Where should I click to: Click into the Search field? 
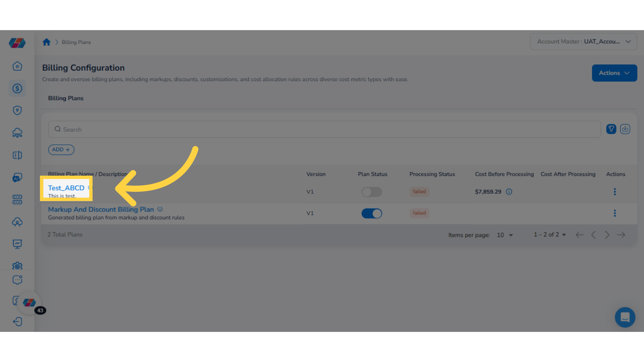coord(324,129)
